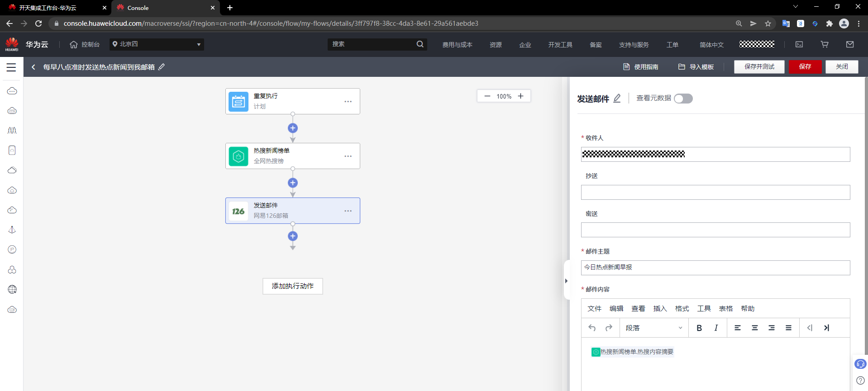Open the editor 查看 menu
Screen dimensions: 868x391
click(x=638, y=308)
